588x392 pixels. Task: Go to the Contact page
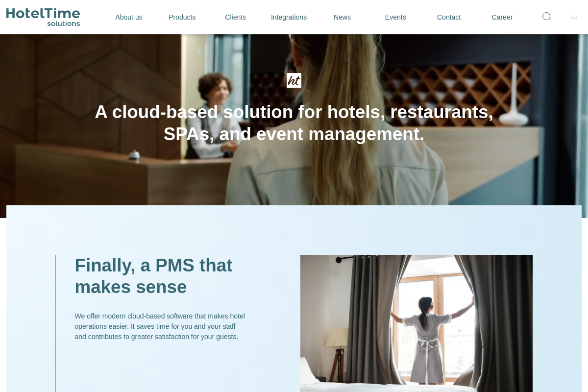coord(449,17)
